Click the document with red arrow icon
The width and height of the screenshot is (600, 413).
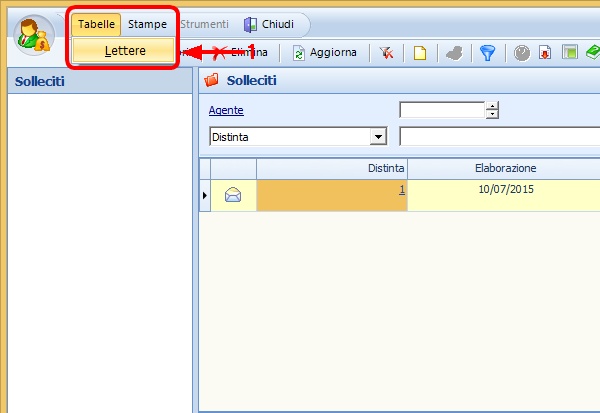point(545,52)
